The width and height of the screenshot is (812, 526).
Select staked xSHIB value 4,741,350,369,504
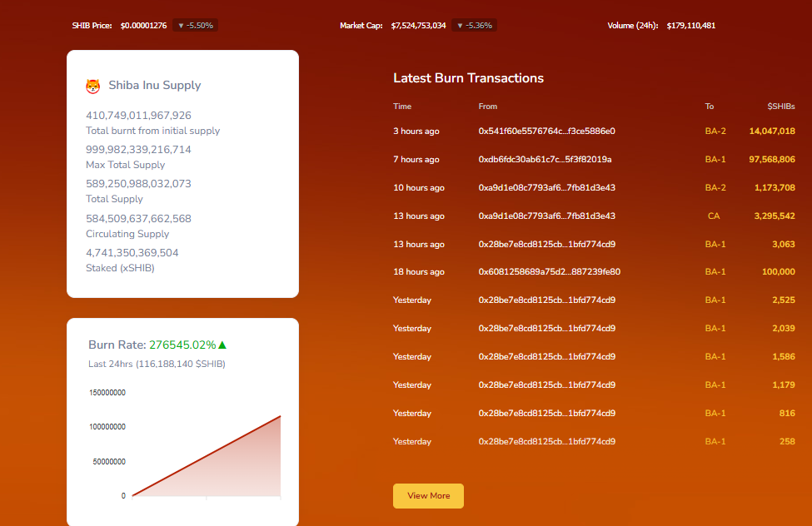tap(132, 253)
